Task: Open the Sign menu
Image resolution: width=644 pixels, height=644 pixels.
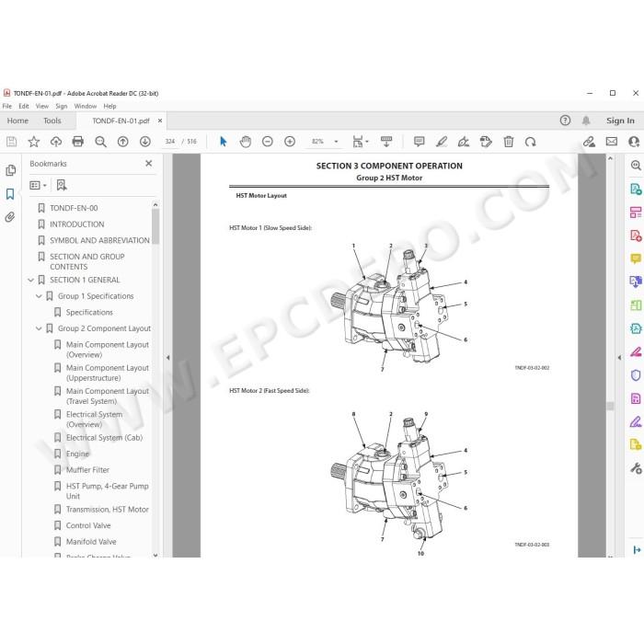Action: tap(62, 106)
